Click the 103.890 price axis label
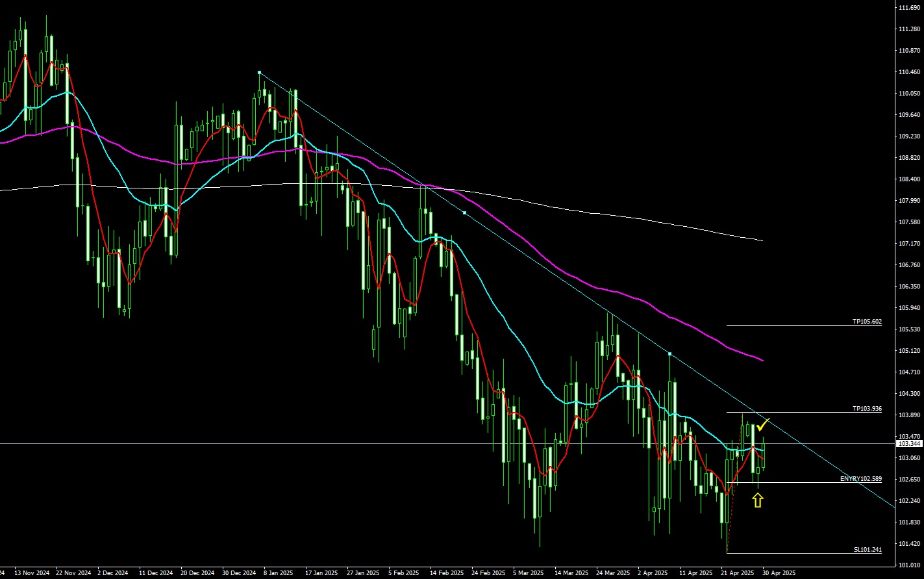 tap(910, 415)
